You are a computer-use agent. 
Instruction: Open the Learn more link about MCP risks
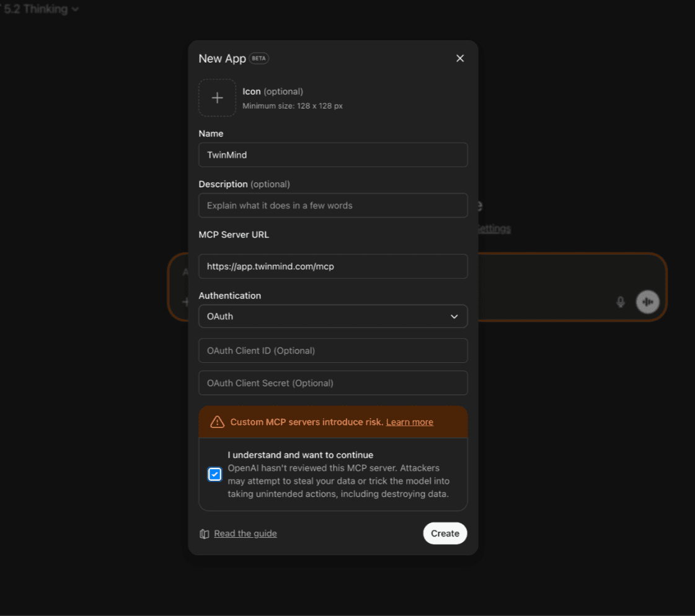[409, 422]
